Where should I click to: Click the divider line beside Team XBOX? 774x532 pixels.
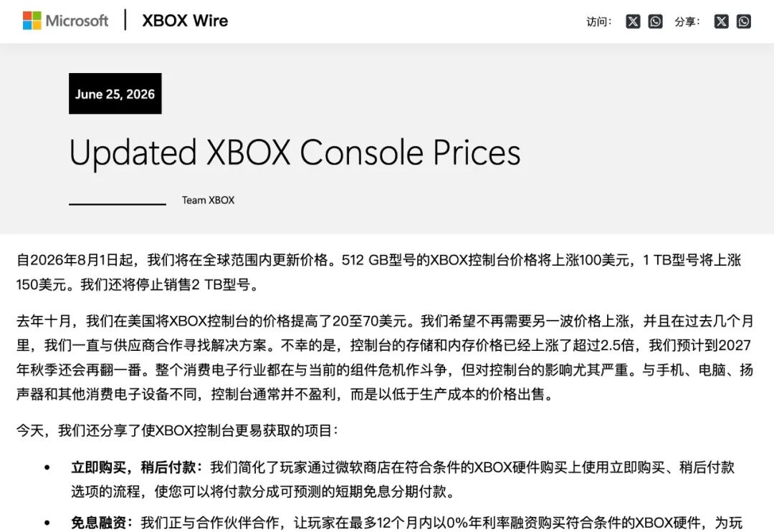tap(118, 204)
